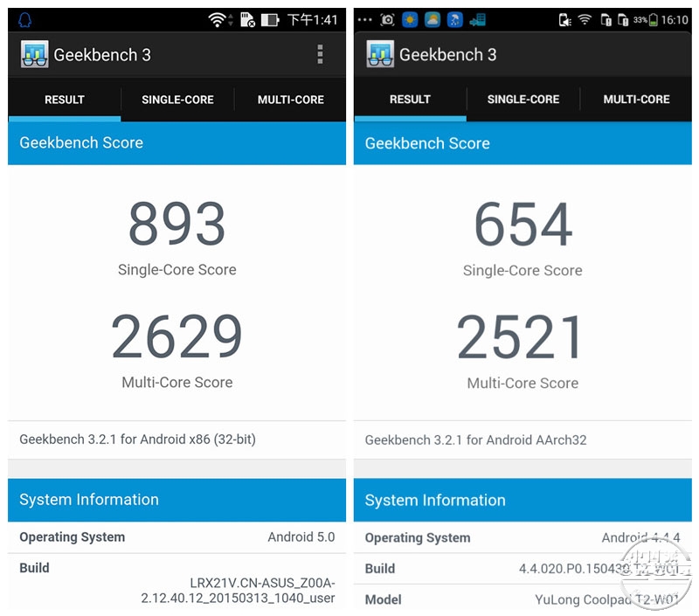Image resolution: width=699 pixels, height=616 pixels.
Task: Tap Single-Core Score label under 893
Action: click(x=177, y=270)
